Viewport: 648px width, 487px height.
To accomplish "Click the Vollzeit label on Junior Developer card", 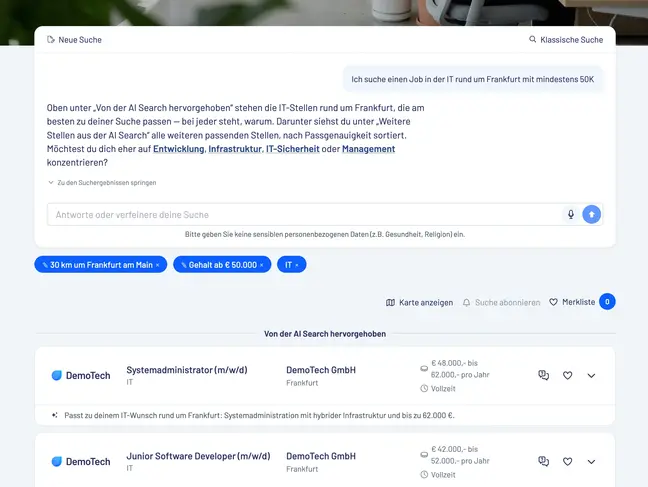I will pyautogui.click(x=443, y=475).
